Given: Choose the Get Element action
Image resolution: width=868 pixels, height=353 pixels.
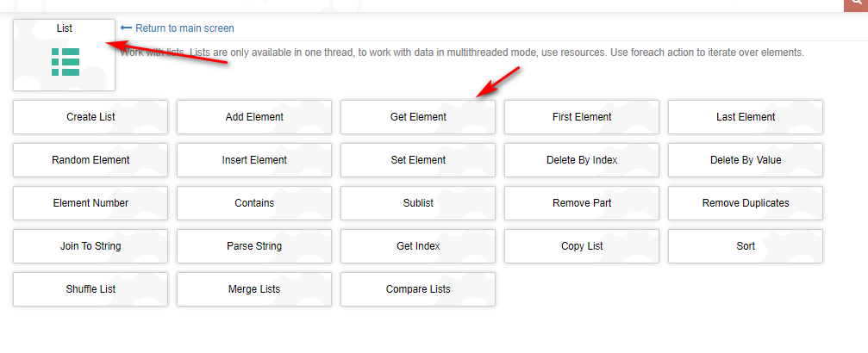Looking at the screenshot, I should (418, 117).
